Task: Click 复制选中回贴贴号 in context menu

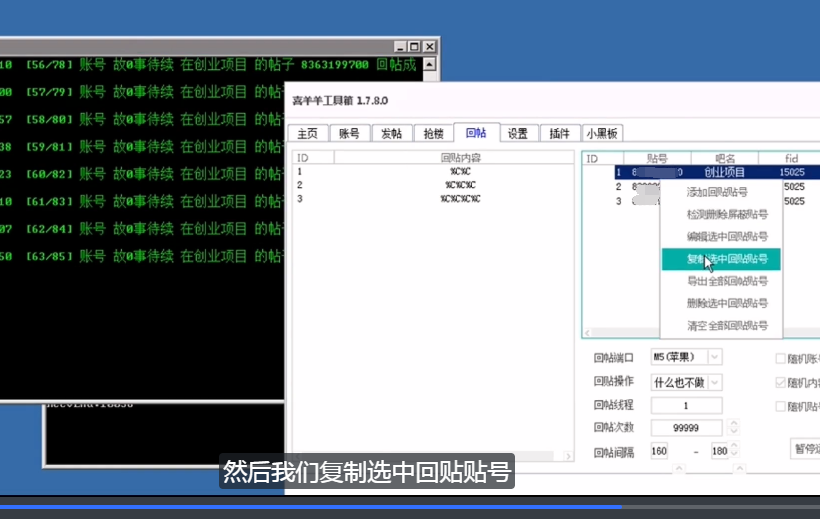Action: (721, 259)
